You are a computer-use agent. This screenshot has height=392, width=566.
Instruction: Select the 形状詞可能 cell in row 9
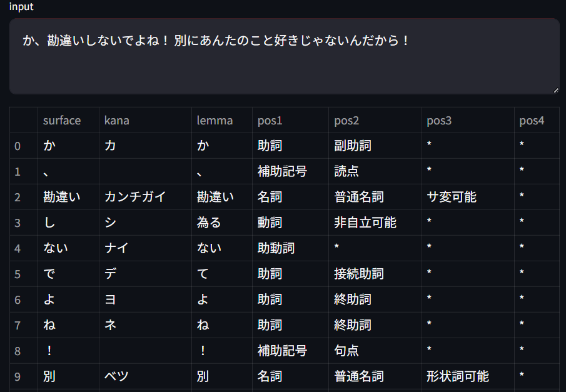[x=468, y=376]
